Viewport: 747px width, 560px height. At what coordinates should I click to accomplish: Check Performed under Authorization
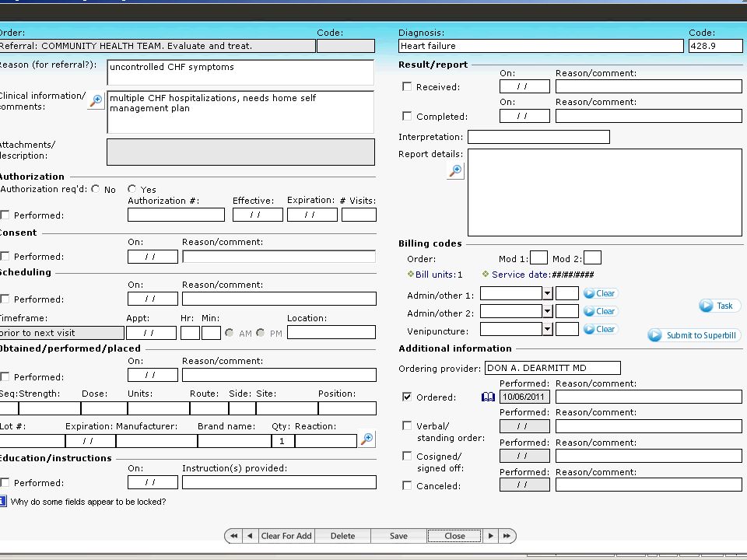[x=5, y=215]
